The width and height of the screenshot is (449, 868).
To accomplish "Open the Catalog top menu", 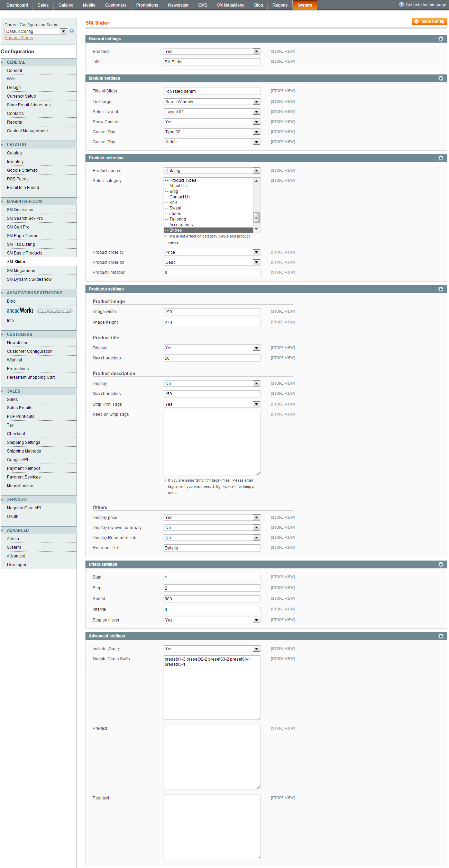I will (x=66, y=5).
